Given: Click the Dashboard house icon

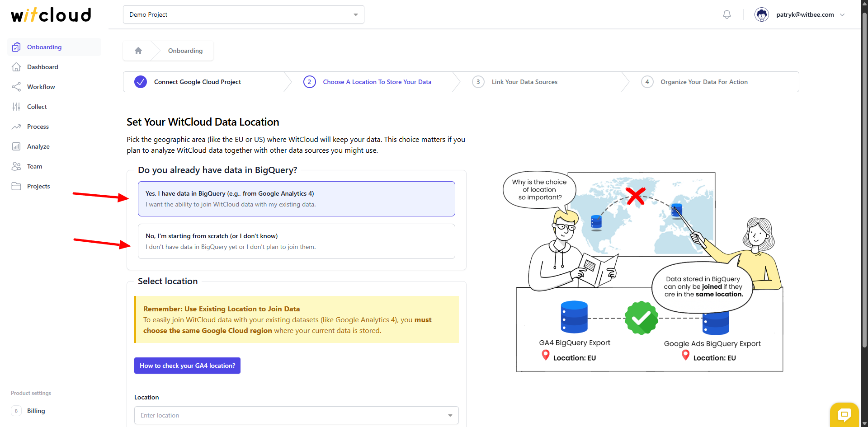Looking at the screenshot, I should tap(16, 67).
